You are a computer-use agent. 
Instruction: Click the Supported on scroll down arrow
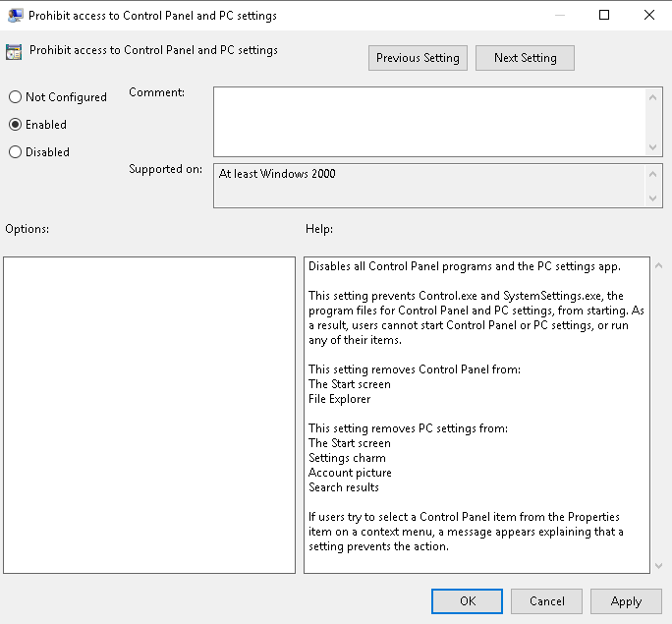(654, 199)
